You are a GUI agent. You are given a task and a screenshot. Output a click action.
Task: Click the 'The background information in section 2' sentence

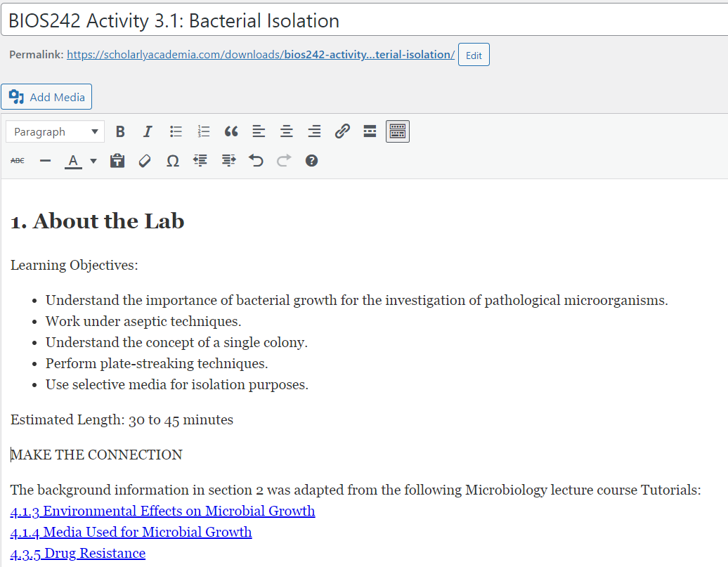tap(356, 490)
